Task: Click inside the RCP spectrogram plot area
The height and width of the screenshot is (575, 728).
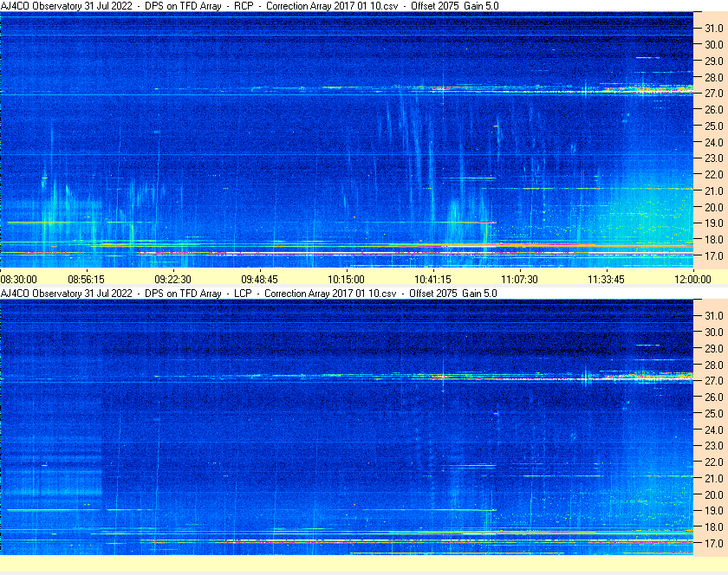Action: (x=347, y=139)
